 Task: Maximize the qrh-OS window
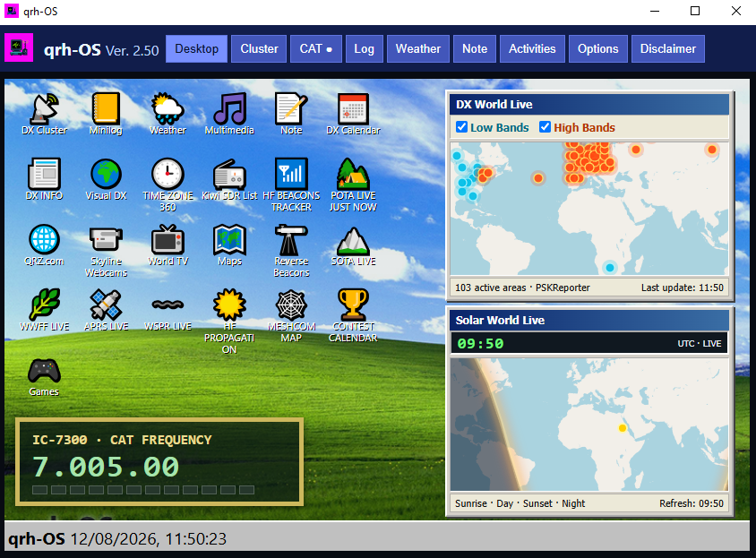pyautogui.click(x=695, y=11)
